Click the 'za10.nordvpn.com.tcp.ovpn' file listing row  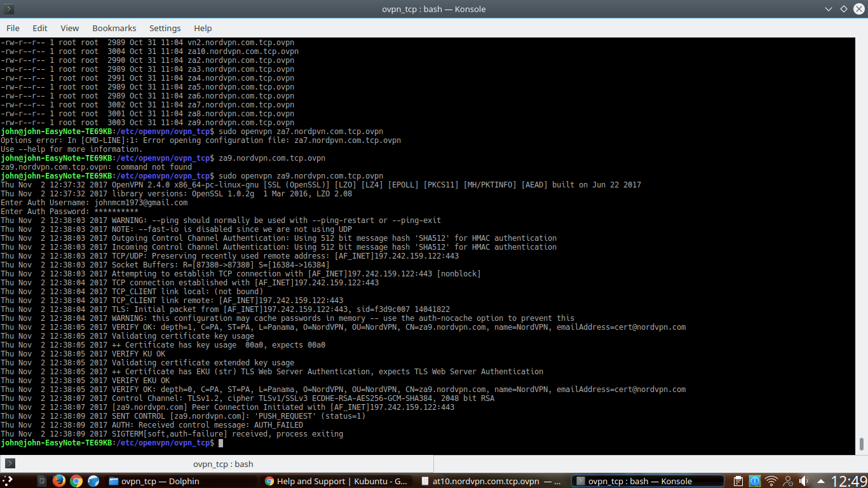(149, 51)
